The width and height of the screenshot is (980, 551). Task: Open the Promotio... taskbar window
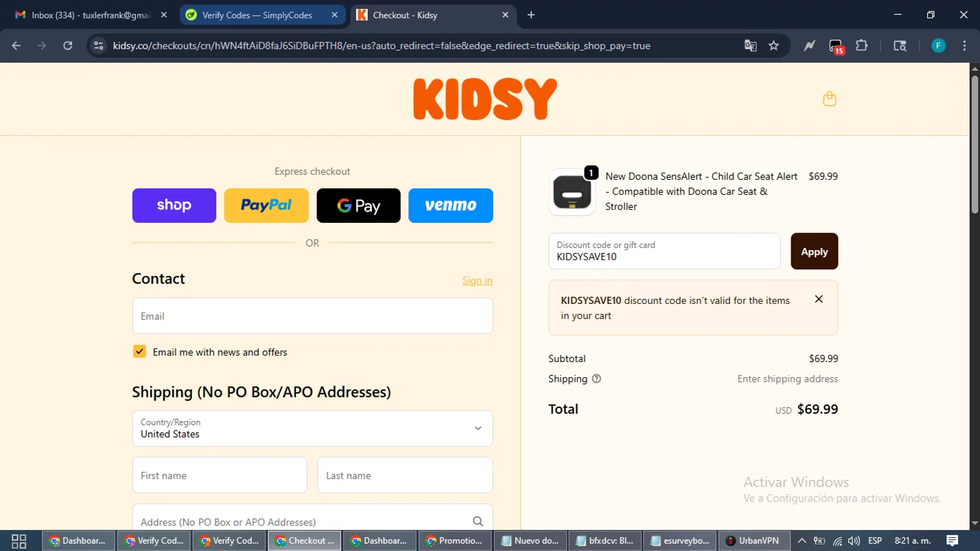(455, 541)
